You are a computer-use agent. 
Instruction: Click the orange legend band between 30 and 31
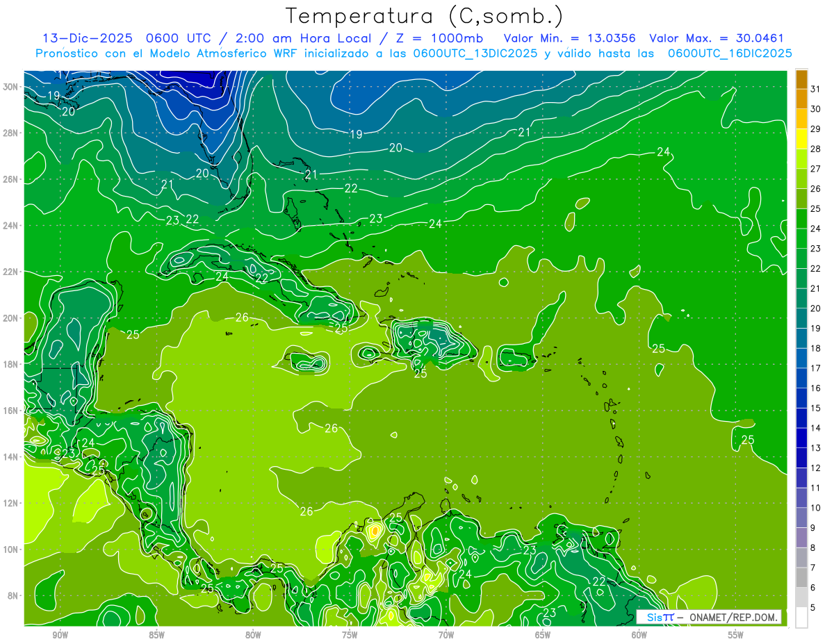[x=801, y=99]
